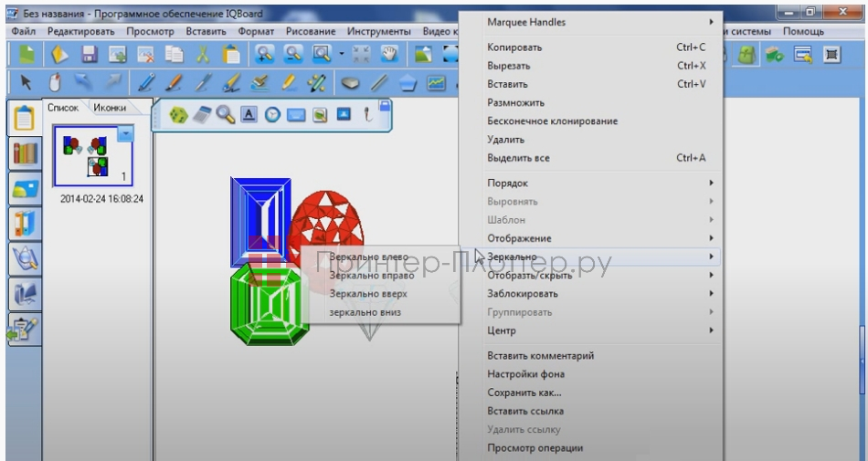868x461 pixels.
Task: Select the arrow pointer tool
Action: (x=26, y=83)
